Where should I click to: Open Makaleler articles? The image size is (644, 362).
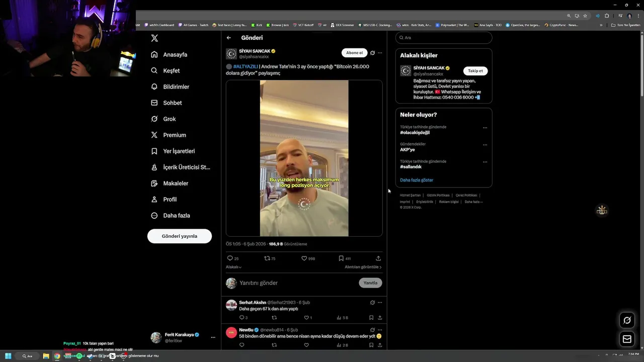pos(170,183)
